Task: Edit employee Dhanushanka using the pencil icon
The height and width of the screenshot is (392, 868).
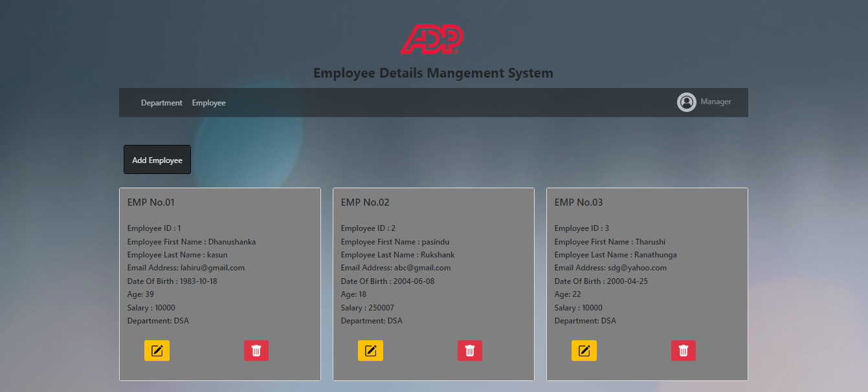Action: point(157,350)
